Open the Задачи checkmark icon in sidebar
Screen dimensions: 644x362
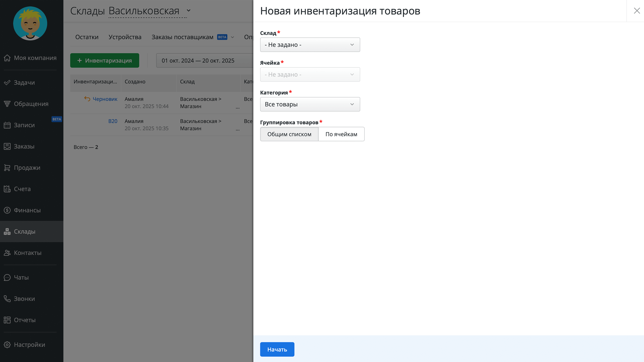[x=7, y=82]
